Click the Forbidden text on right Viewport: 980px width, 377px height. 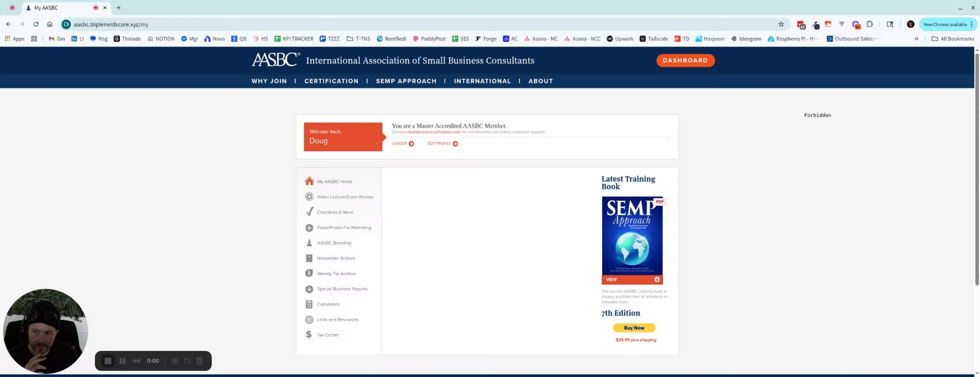click(817, 115)
